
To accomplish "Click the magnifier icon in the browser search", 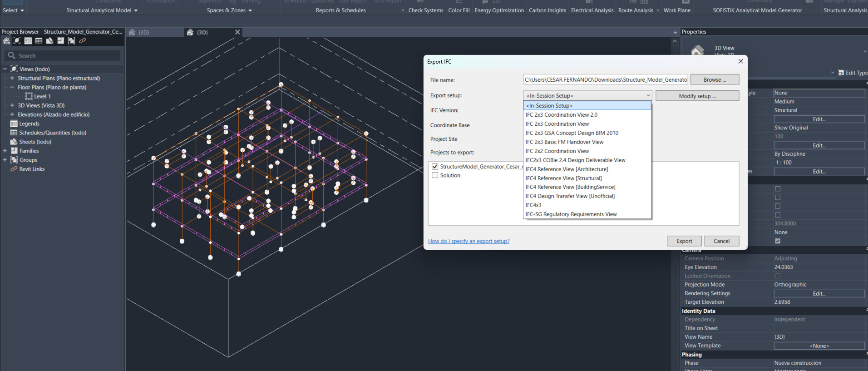I will pos(12,55).
